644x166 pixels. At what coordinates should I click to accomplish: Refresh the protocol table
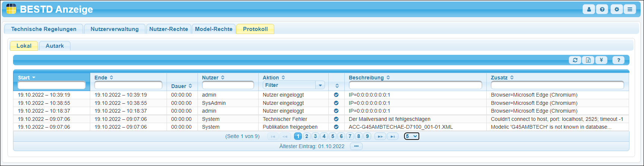[x=575, y=60]
